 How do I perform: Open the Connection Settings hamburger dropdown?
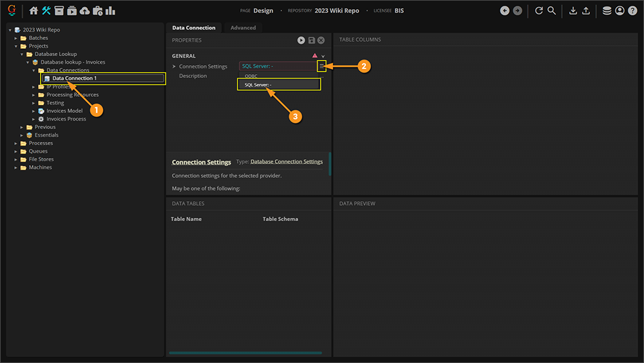click(x=321, y=66)
